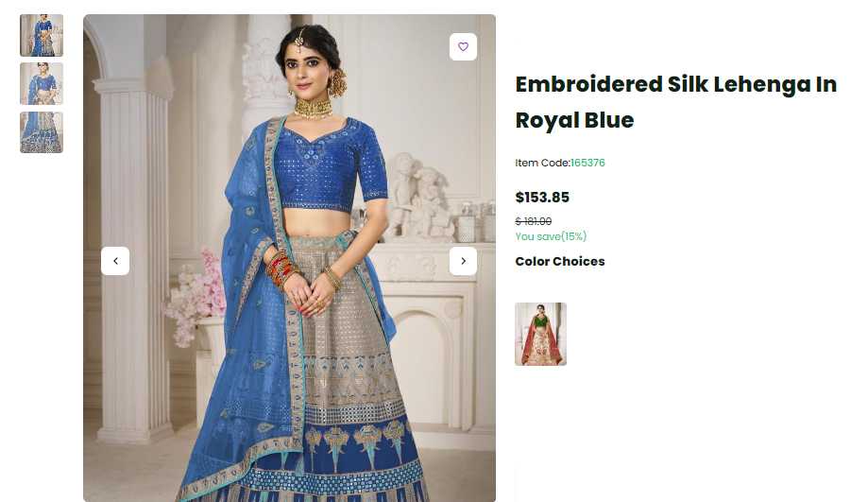This screenshot has height=502, width=868.
Task: Click the struck-through $181.00 original price
Action: [533, 221]
